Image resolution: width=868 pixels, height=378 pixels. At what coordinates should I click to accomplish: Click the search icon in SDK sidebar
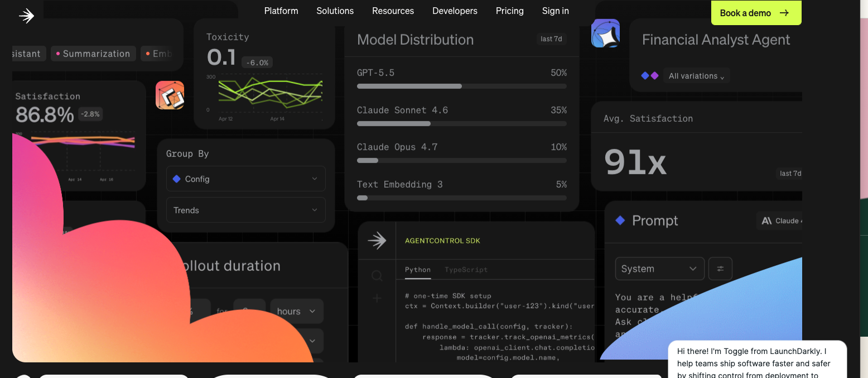(377, 276)
